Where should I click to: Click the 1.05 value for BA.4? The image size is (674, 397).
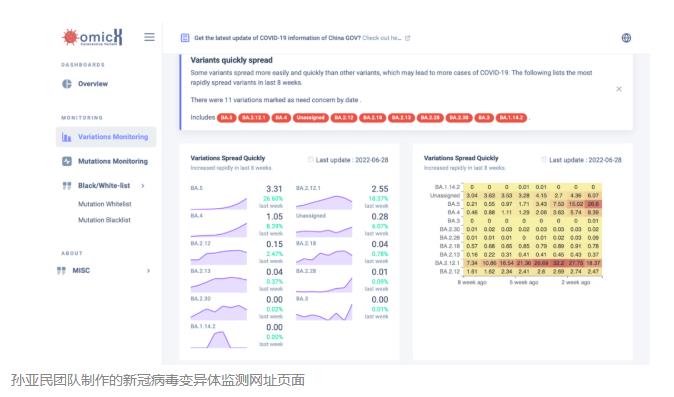coord(274,217)
